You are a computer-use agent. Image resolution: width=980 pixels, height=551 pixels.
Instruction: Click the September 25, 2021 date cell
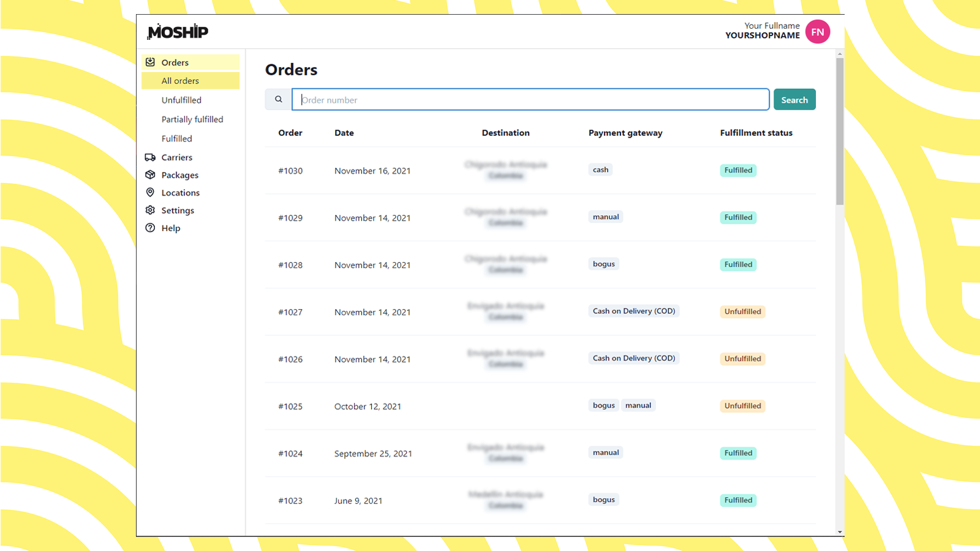[x=373, y=454]
